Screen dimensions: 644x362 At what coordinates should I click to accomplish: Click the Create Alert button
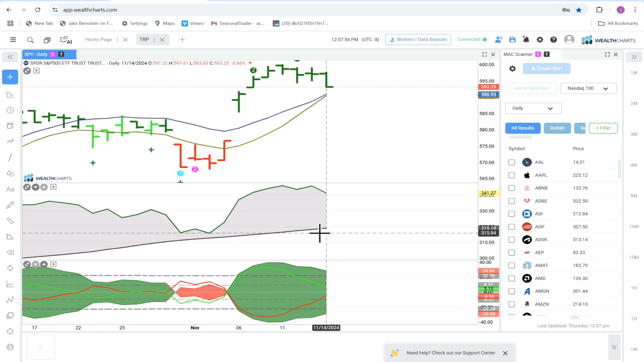(547, 68)
